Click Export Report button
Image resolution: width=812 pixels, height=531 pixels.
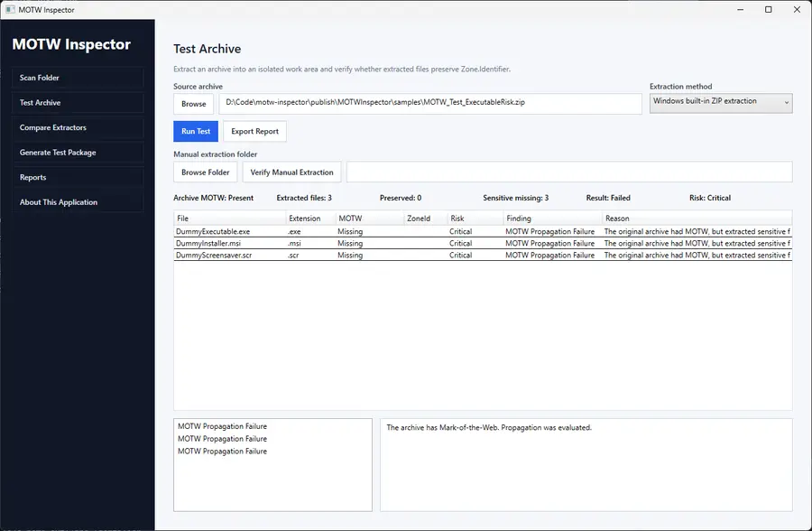254,131
